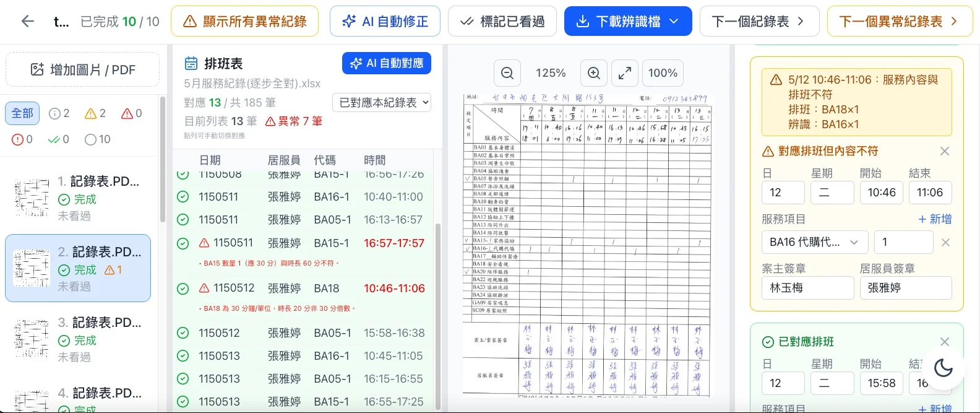The height and width of the screenshot is (413, 980).
Task: Go to 下一個異常紀錄表
Action: click(x=900, y=22)
